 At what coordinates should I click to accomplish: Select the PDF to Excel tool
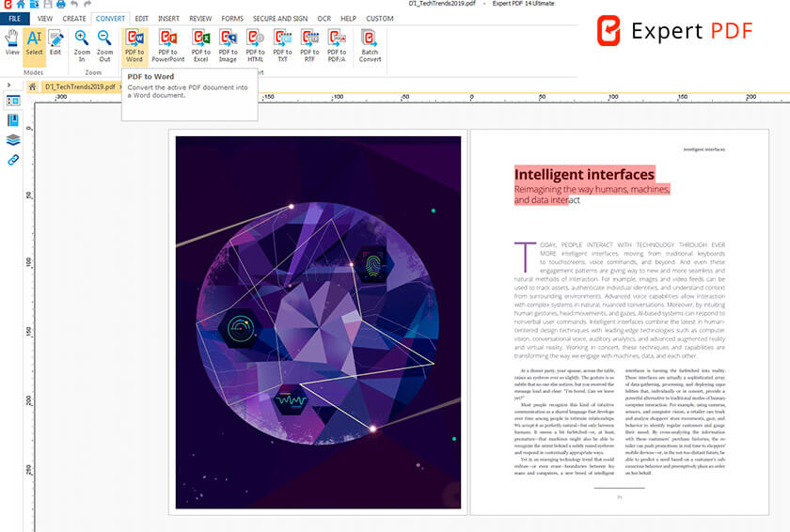(200, 44)
